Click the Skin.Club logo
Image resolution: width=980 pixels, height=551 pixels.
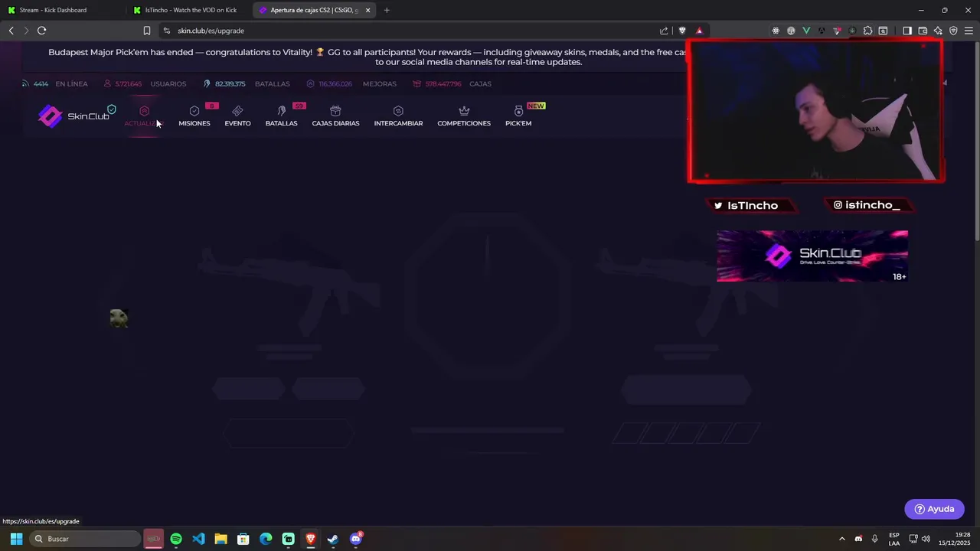pyautogui.click(x=74, y=116)
